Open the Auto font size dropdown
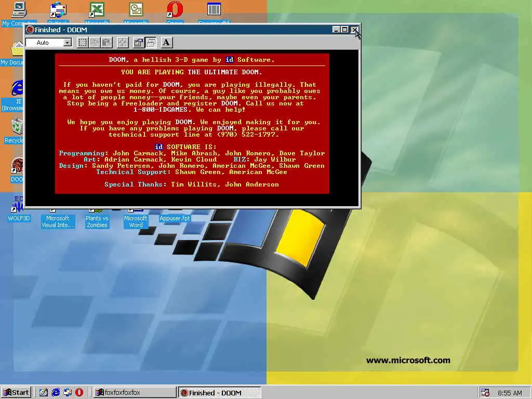This screenshot has height=399, width=532. [68, 43]
